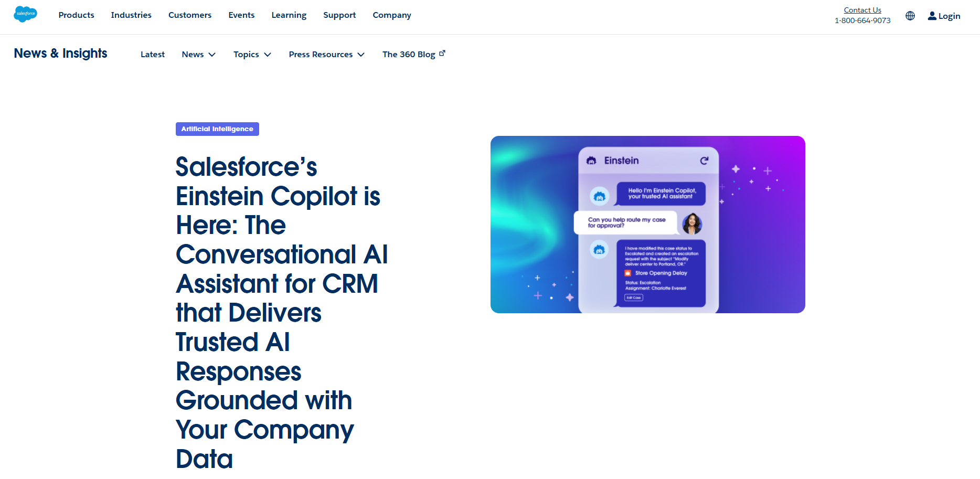Click the Login text link
The image size is (980, 479).
[949, 16]
